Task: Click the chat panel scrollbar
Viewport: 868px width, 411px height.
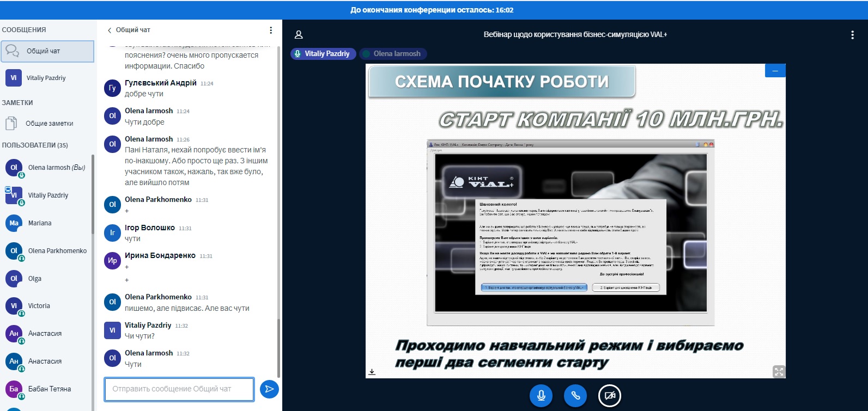Action: [279, 348]
